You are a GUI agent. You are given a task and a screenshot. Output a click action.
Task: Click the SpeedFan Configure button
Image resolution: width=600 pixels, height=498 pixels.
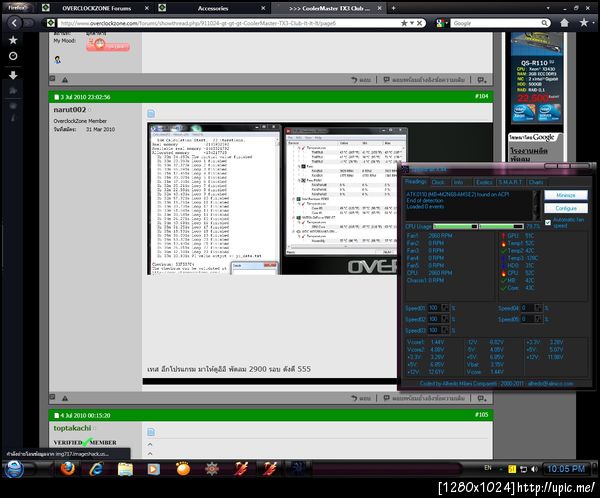(x=566, y=208)
